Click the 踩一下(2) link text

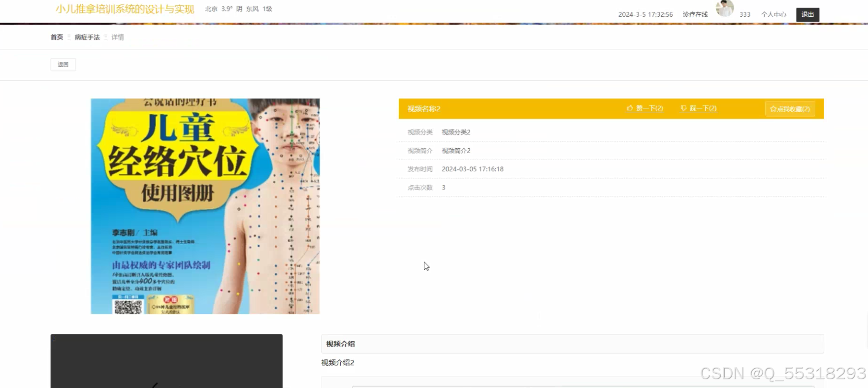703,108
